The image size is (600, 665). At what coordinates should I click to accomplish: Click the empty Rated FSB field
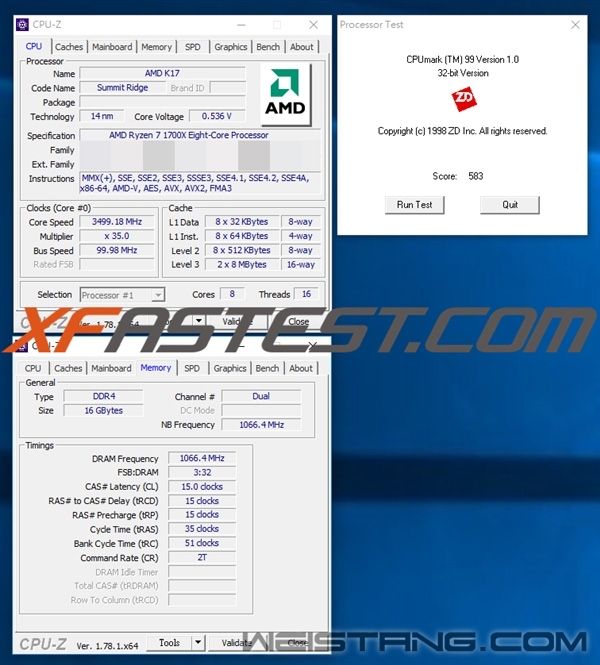coord(117,264)
